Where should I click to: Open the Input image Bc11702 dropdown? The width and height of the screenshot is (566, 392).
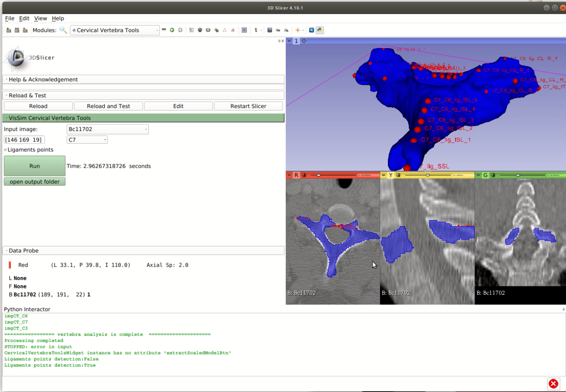click(107, 129)
